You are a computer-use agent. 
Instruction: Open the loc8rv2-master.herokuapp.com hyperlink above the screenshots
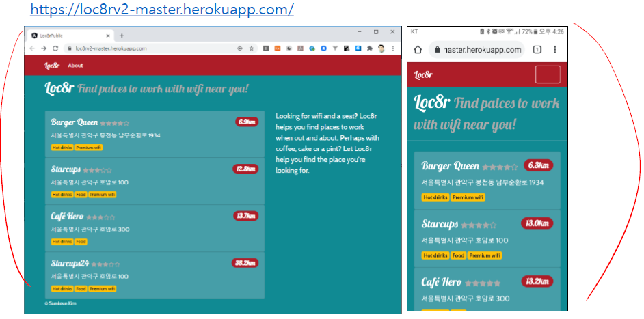pos(162,10)
